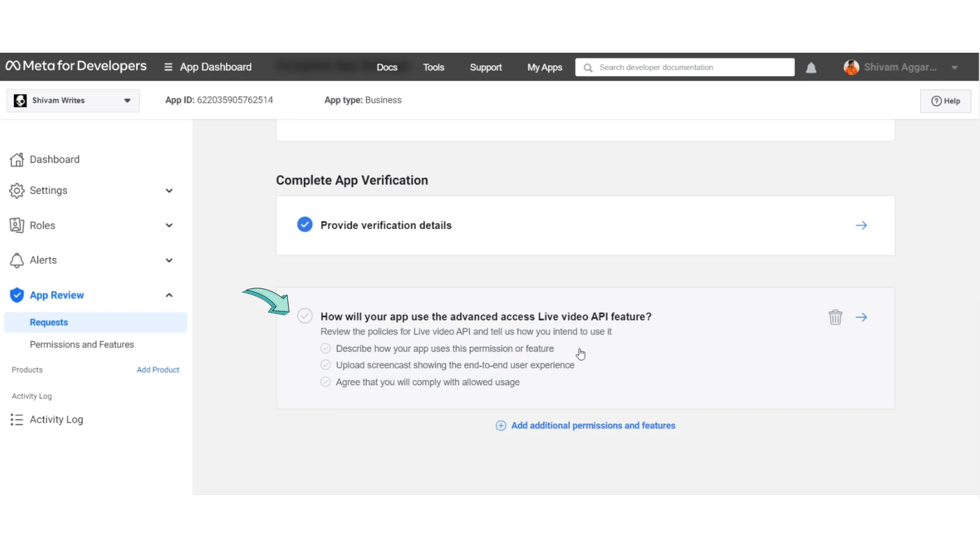The height and width of the screenshot is (551, 980).
Task: Click the Add Product link
Action: point(157,370)
